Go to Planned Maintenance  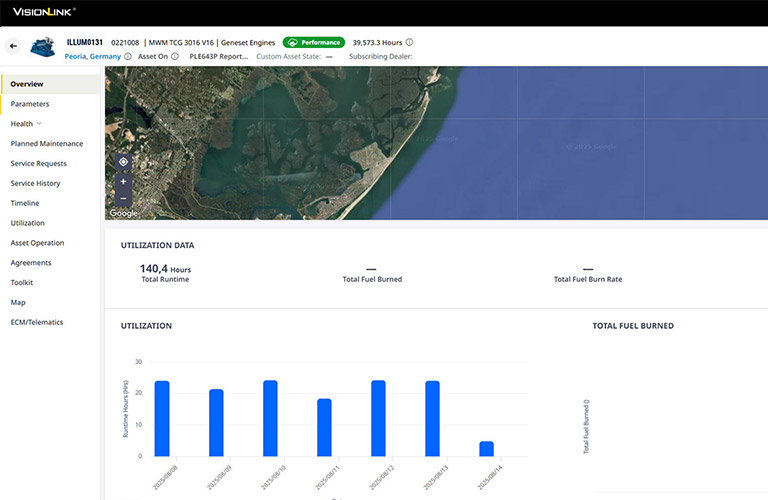click(47, 144)
